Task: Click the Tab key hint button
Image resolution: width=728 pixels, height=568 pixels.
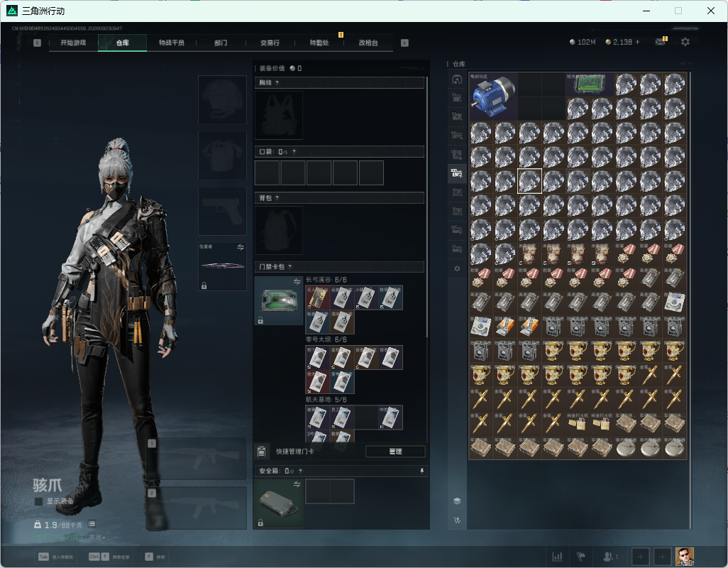Action: [56, 557]
